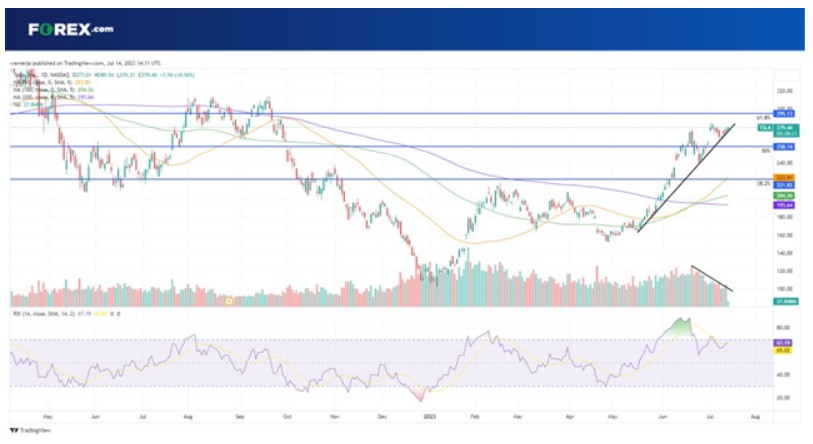Click the 38.2% Fibonacci level label
The width and height of the screenshot is (813, 444).
[x=763, y=184]
